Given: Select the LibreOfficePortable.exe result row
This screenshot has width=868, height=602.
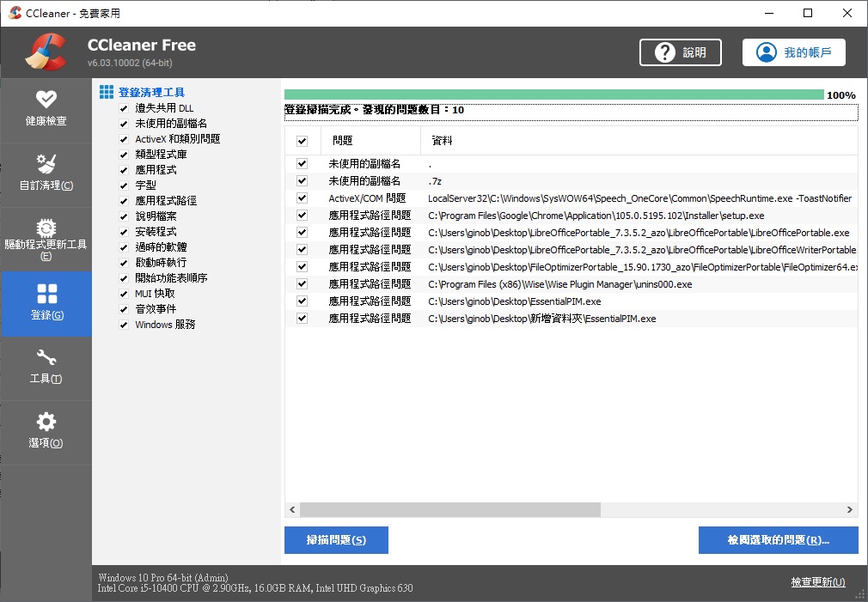Looking at the screenshot, I should click(572, 233).
